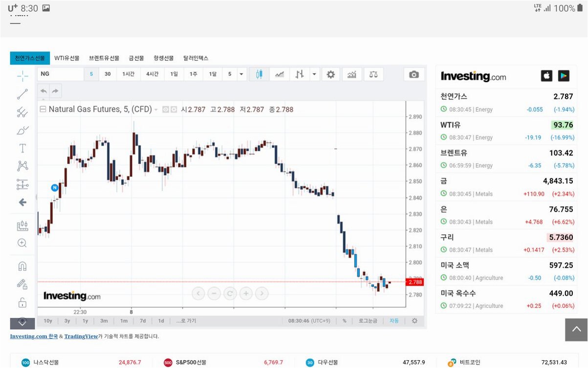
Task: Set range to 3y
Action: point(67,321)
